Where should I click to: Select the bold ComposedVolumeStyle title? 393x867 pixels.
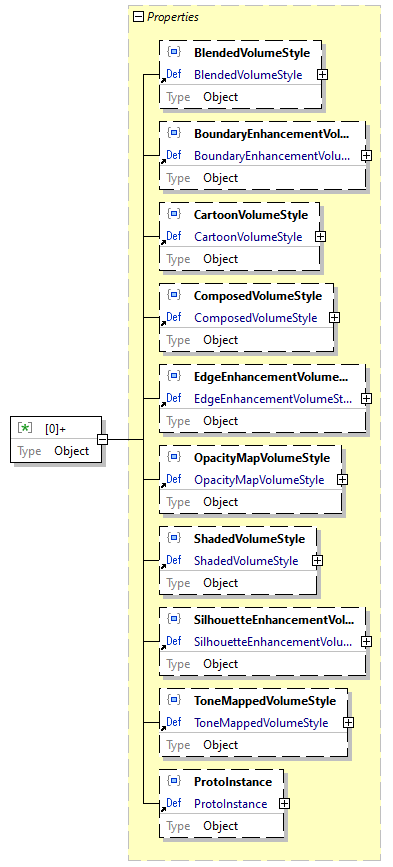pos(258,296)
